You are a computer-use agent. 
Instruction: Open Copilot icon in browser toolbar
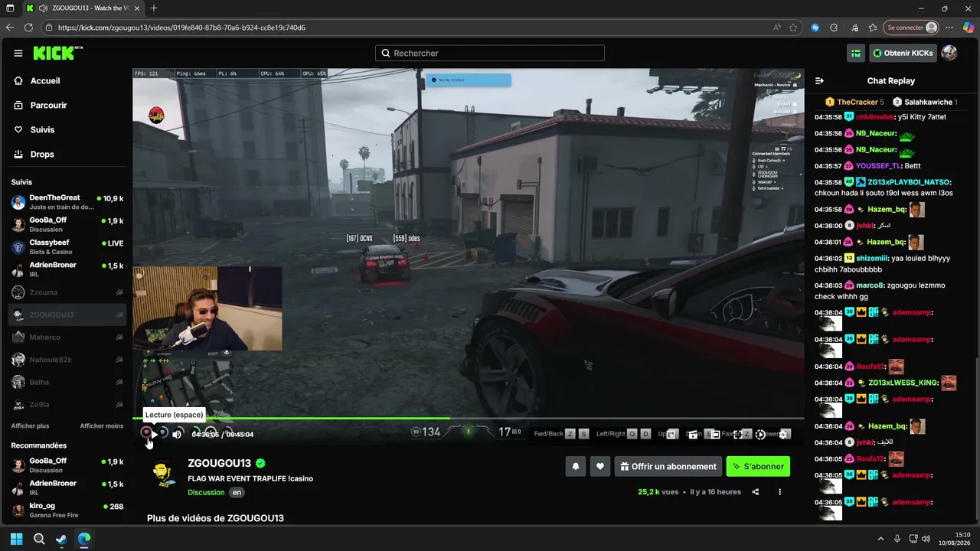coord(967,28)
